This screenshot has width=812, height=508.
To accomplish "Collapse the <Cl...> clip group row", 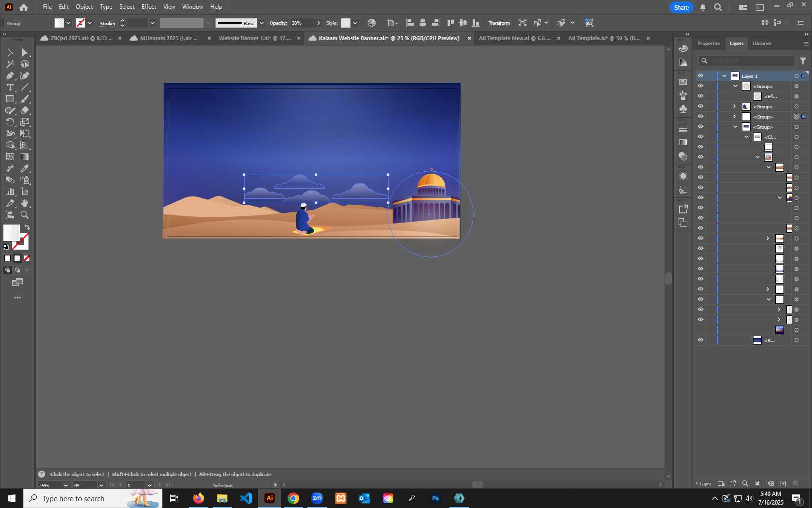I will (x=747, y=137).
